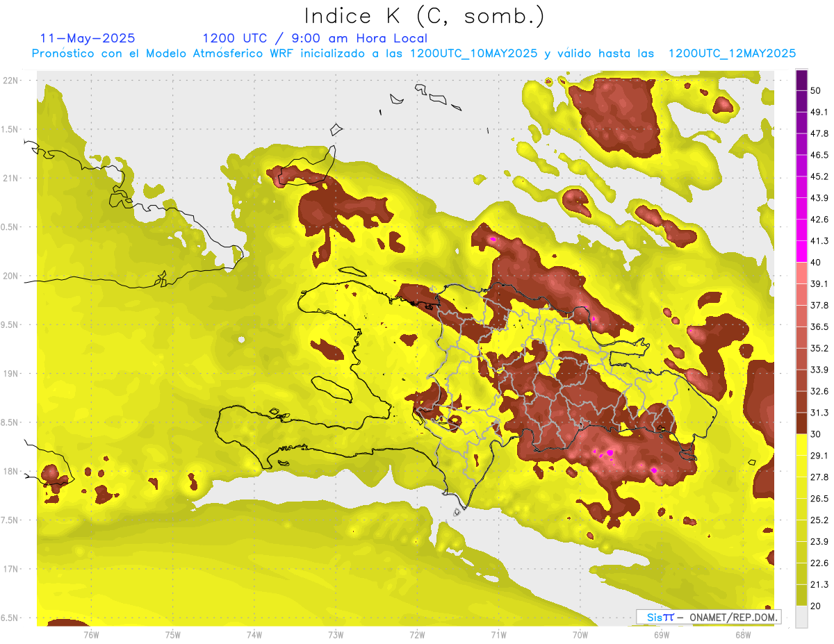Click color scale value 31.3
The height and width of the screenshot is (644, 834).
(819, 413)
